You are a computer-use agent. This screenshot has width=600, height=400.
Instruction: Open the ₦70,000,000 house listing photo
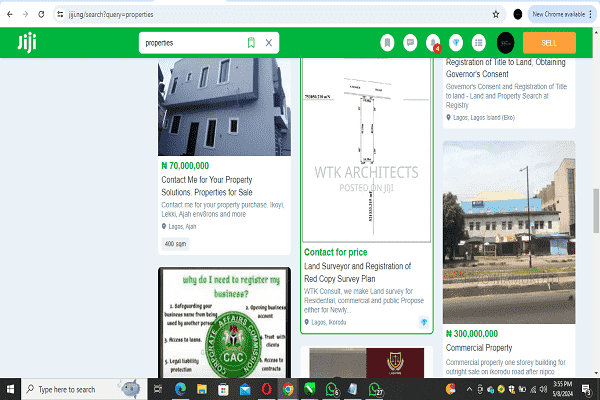[x=224, y=107]
